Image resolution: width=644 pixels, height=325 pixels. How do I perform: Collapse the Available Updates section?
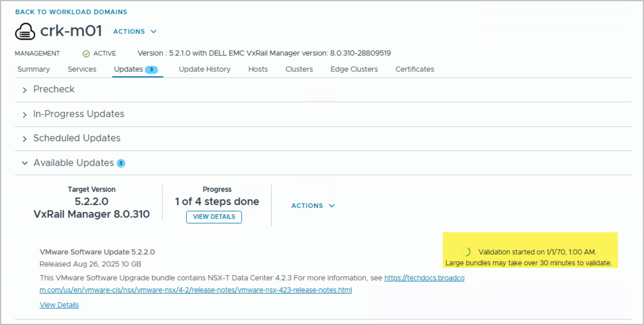click(x=25, y=163)
